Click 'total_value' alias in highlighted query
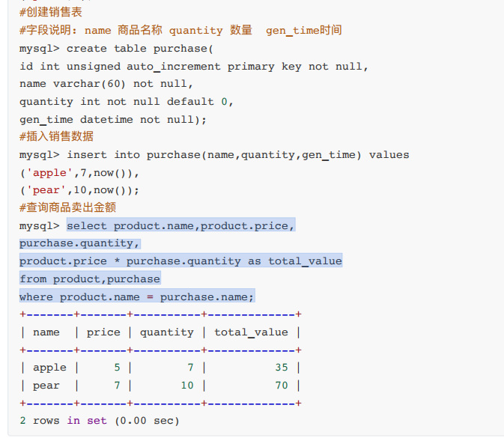This screenshot has width=504, height=438. point(305,261)
